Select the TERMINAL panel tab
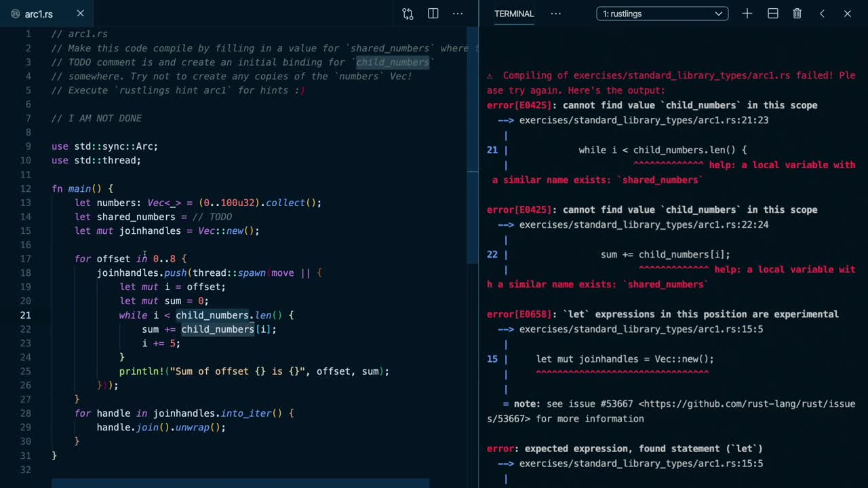868x488 pixels. tap(513, 14)
